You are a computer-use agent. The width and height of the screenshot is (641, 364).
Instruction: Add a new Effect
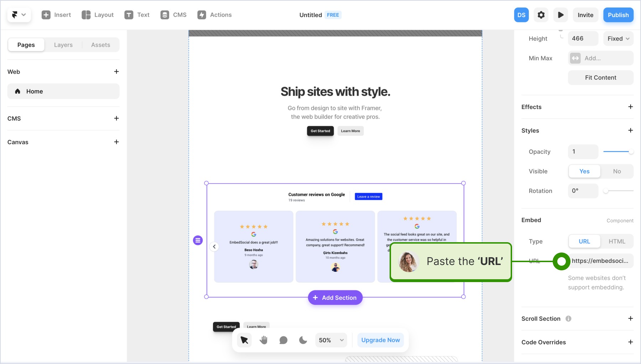(x=630, y=107)
